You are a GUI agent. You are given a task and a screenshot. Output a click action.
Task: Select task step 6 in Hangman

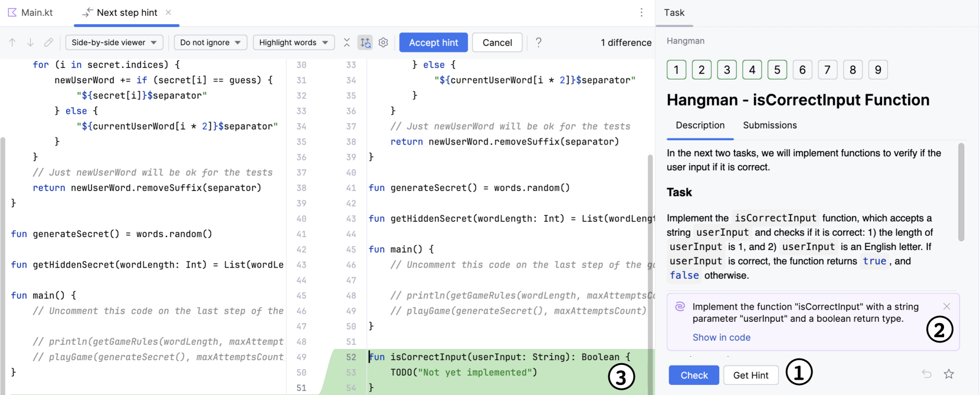click(802, 70)
